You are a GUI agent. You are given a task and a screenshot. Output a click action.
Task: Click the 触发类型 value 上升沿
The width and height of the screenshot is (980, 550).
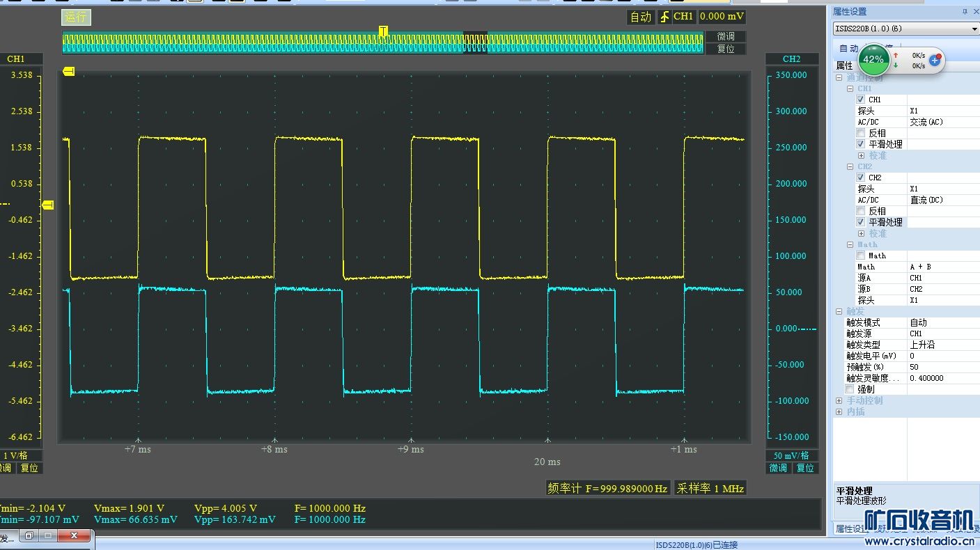point(922,345)
